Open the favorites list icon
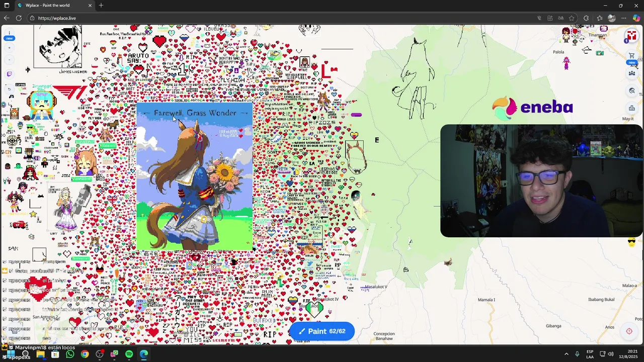Image resolution: width=644 pixels, height=362 pixels. [599, 18]
